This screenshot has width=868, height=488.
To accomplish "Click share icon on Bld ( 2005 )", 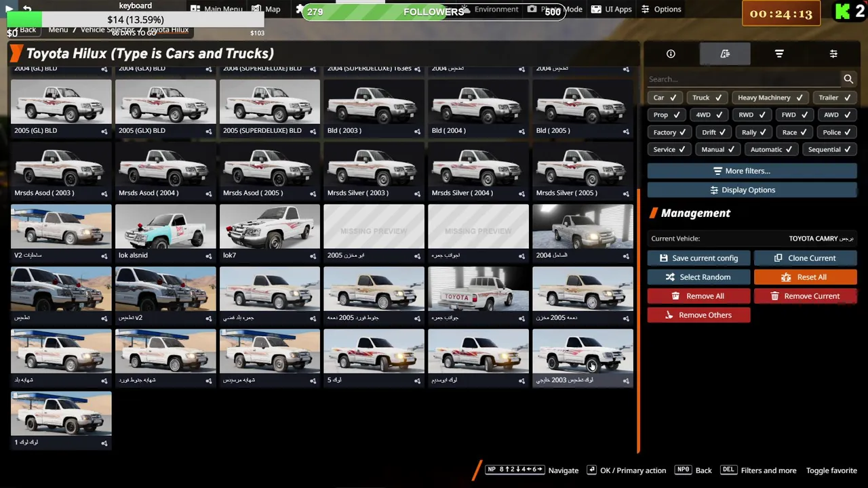I will pos(627,131).
